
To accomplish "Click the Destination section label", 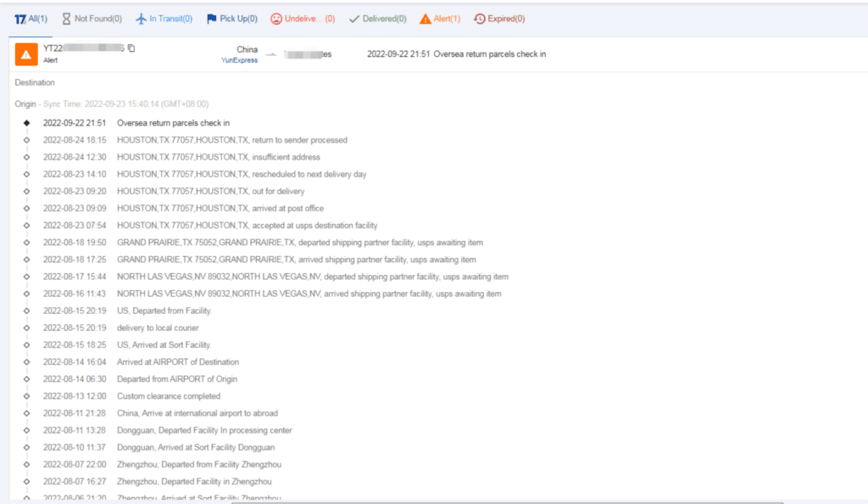I will 35,83.
